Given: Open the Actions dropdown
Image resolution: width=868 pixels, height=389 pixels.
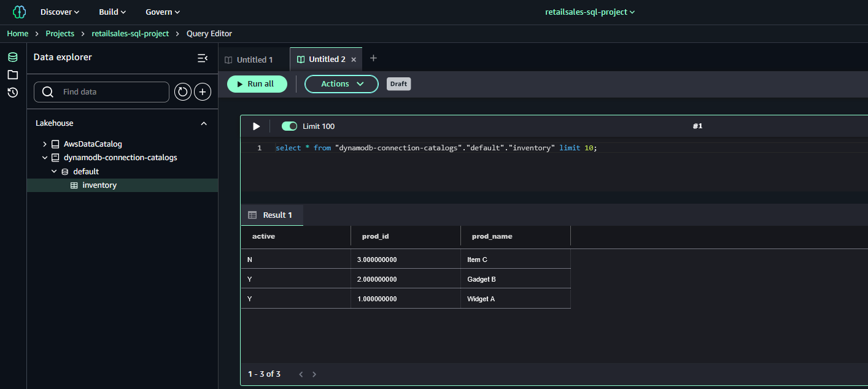Looking at the screenshot, I should (341, 84).
